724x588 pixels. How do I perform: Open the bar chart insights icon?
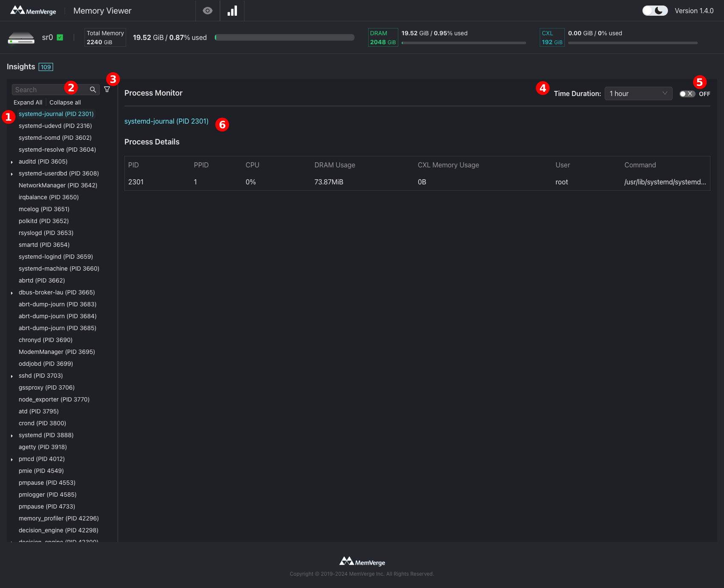point(232,11)
